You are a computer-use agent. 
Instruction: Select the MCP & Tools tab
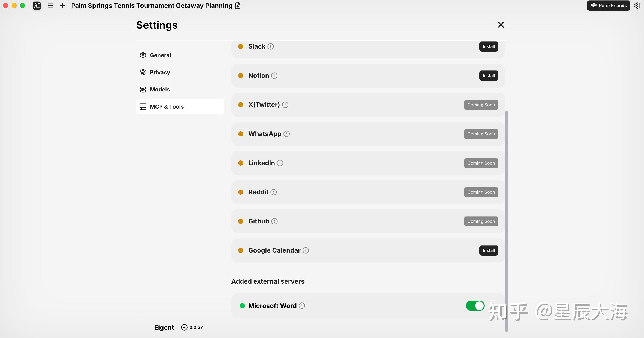click(x=167, y=107)
